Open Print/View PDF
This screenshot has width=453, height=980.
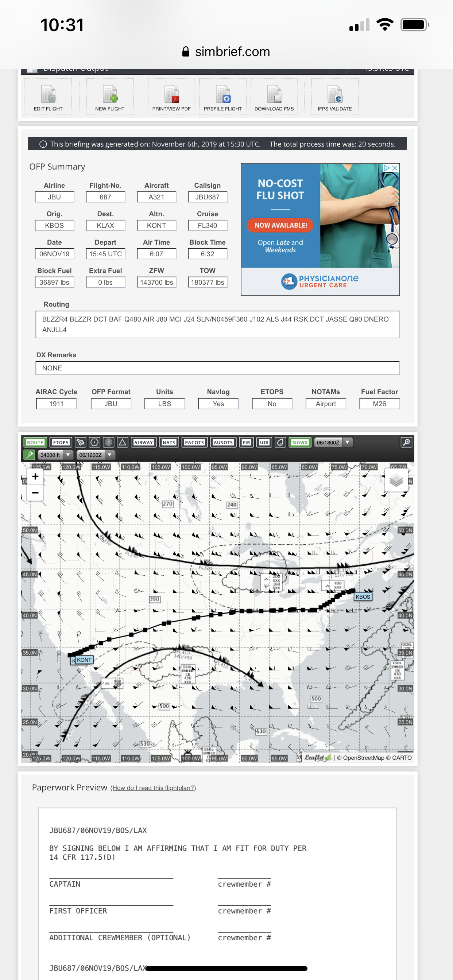point(171,97)
